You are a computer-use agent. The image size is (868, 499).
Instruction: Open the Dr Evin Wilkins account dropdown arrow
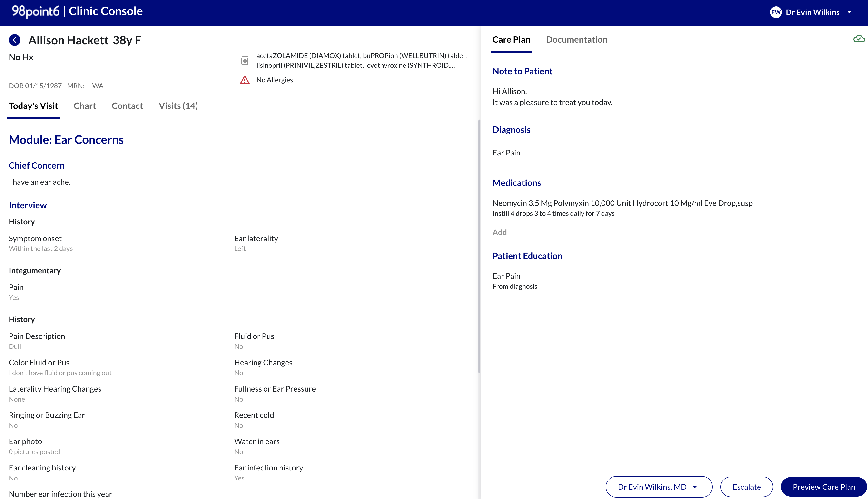click(x=849, y=12)
